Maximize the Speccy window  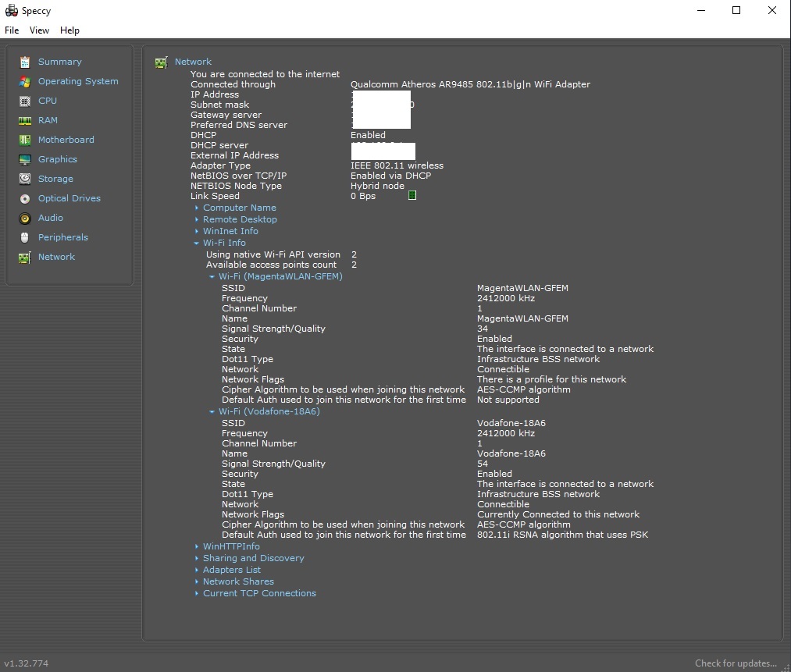click(x=736, y=10)
